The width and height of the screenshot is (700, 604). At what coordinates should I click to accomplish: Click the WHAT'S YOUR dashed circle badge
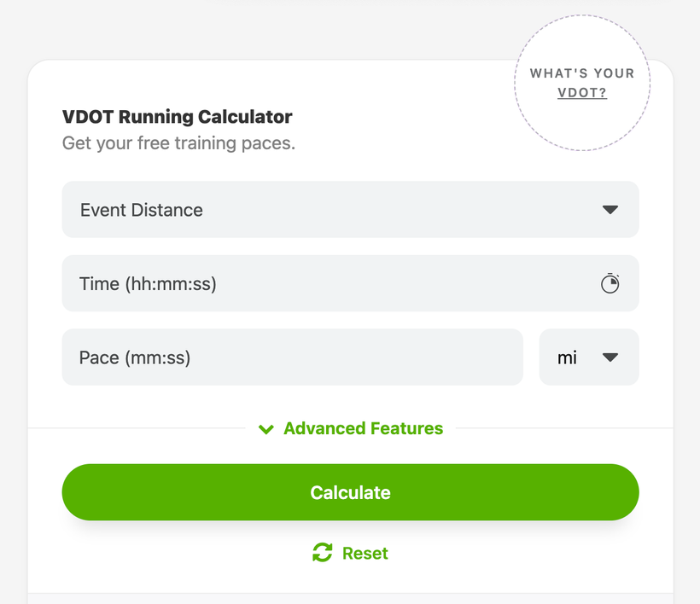pyautogui.click(x=582, y=83)
